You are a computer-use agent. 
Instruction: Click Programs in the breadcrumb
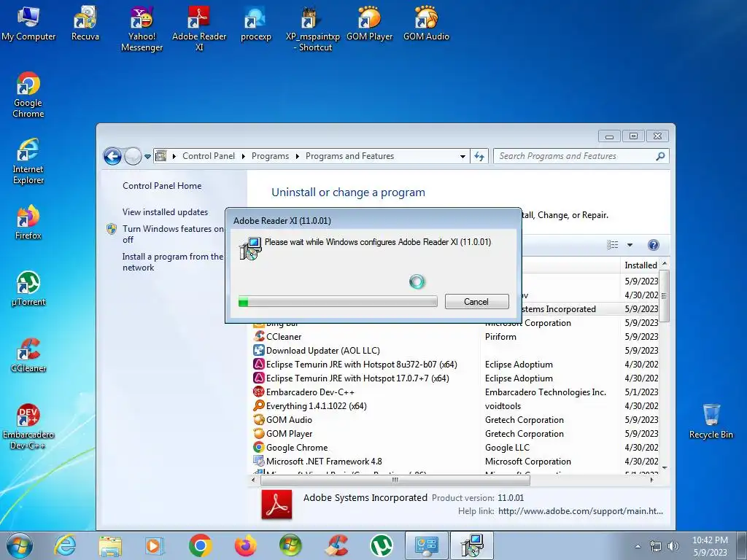tap(270, 156)
